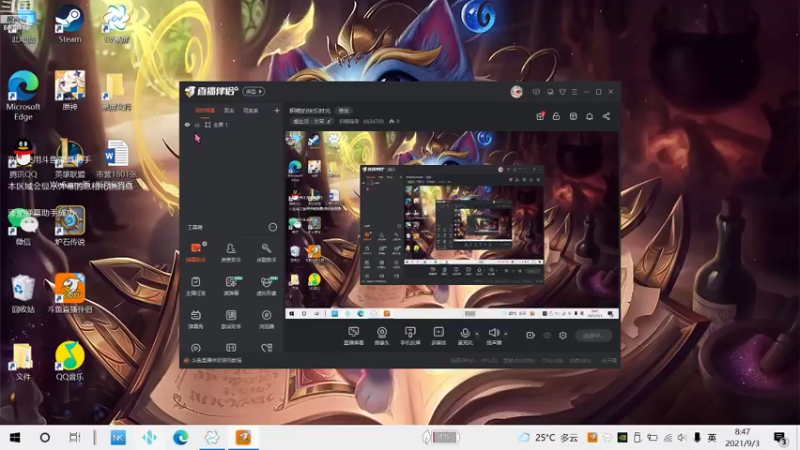Open the compass browser tool in toolbox
The height and width of the screenshot is (450, 800).
(266, 319)
